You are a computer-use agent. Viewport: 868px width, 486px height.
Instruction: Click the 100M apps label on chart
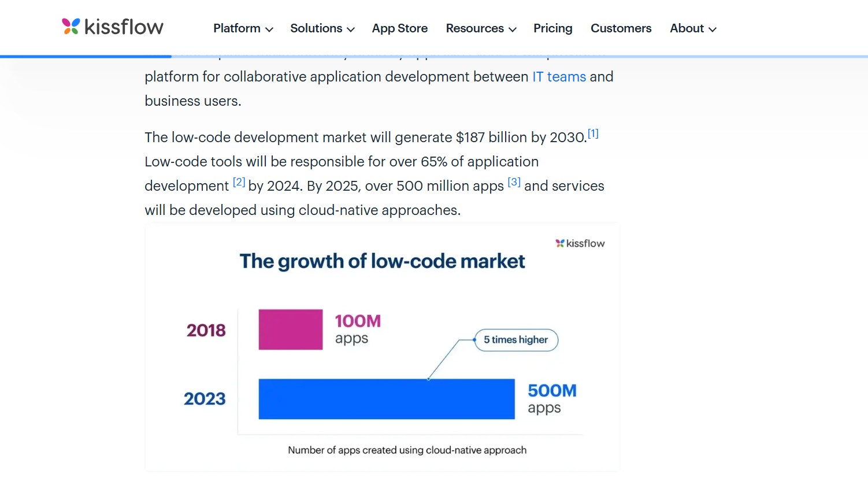pos(357,328)
